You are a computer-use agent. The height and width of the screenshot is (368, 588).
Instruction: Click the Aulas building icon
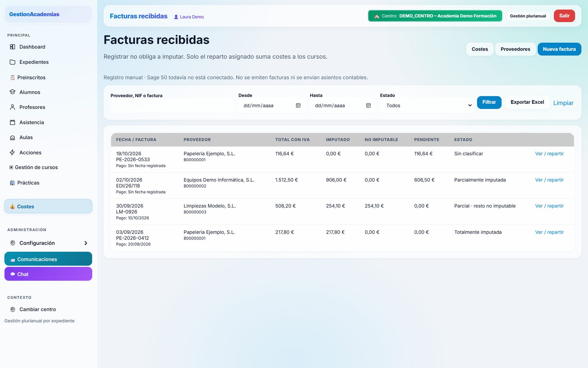12,137
